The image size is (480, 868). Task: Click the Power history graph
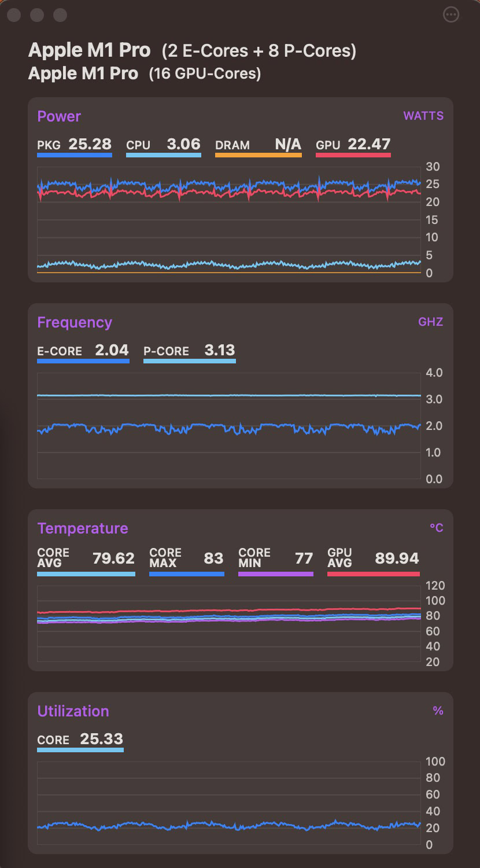[x=229, y=220]
